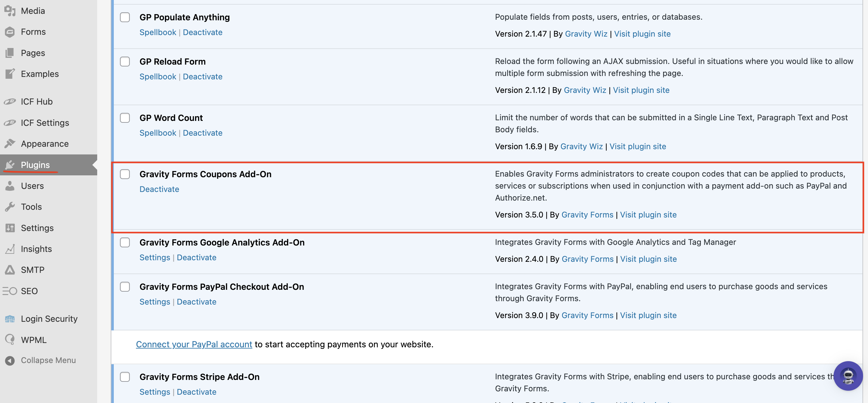The width and height of the screenshot is (868, 403).
Task: Open the Users menu item
Action: 32,186
